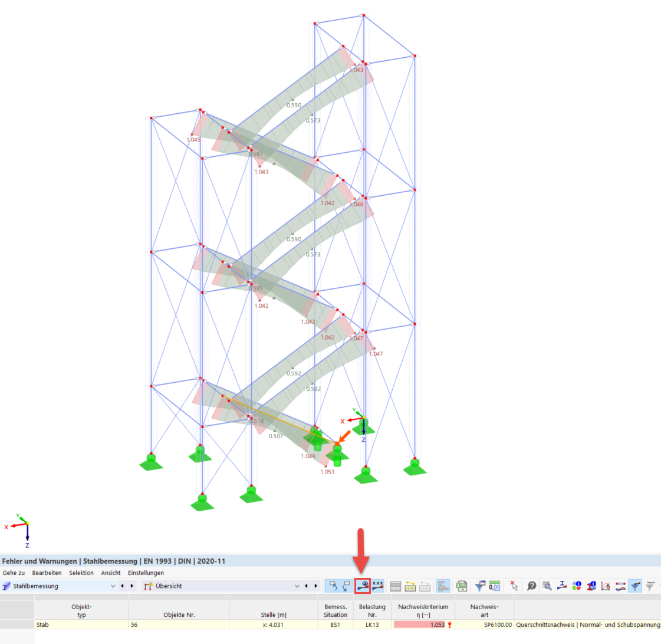Open the Einstellungen menu

[x=146, y=573]
